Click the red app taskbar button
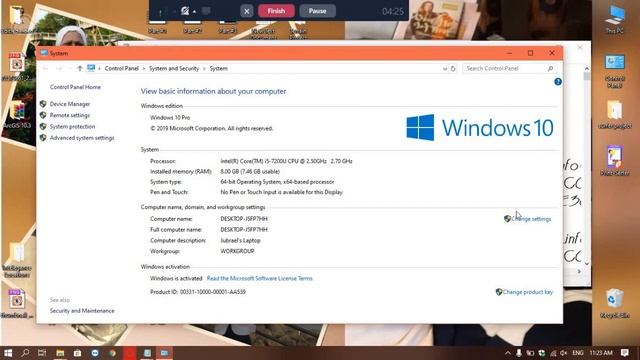 pos(130,353)
